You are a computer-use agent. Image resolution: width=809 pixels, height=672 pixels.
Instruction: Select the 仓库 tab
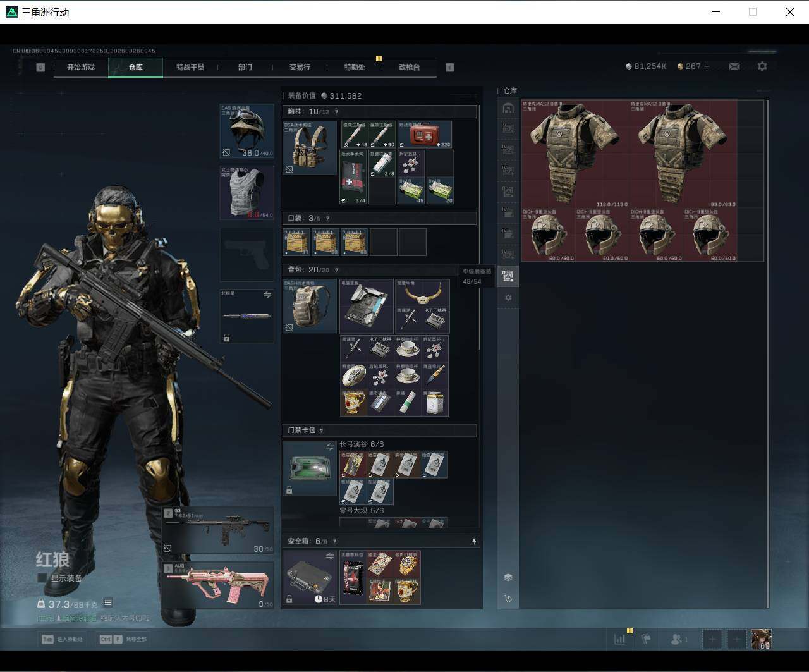pos(136,67)
